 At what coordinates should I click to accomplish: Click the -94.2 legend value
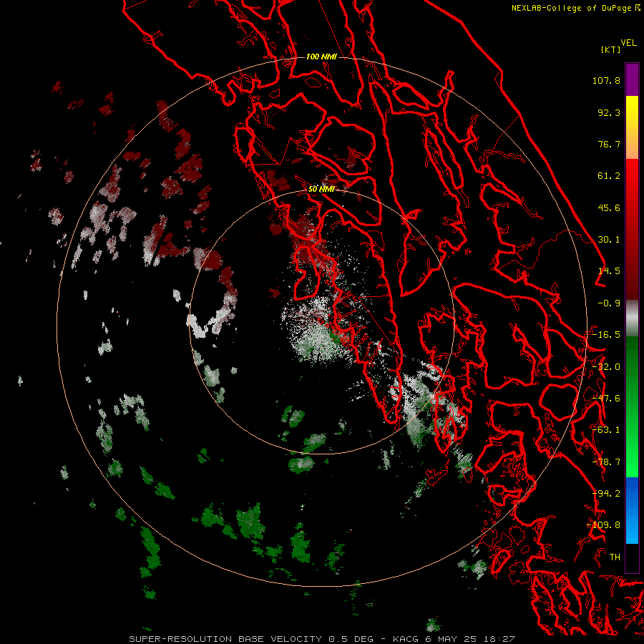[x=606, y=494]
